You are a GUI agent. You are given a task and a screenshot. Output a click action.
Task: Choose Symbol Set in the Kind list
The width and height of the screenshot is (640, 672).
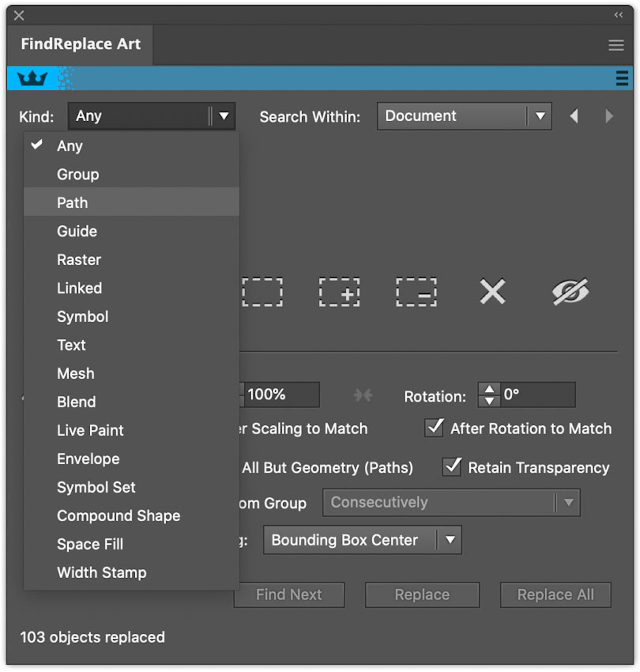(96, 487)
